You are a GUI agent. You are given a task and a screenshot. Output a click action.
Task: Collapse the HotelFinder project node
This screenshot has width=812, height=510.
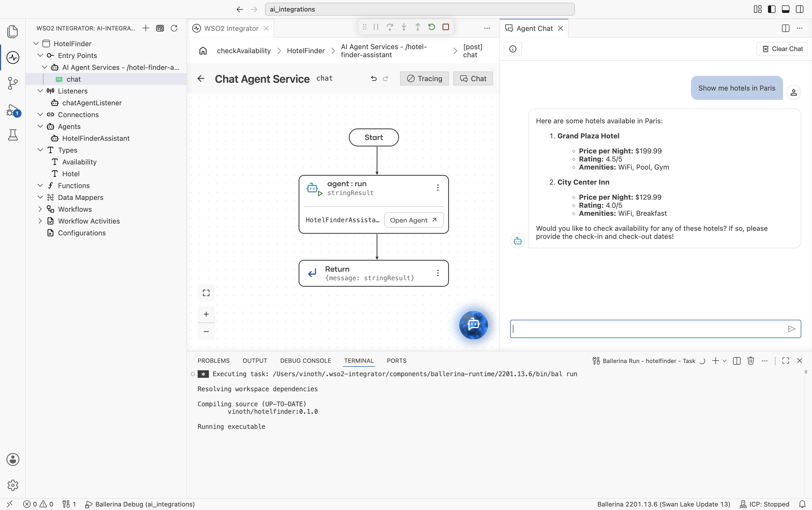pos(36,44)
